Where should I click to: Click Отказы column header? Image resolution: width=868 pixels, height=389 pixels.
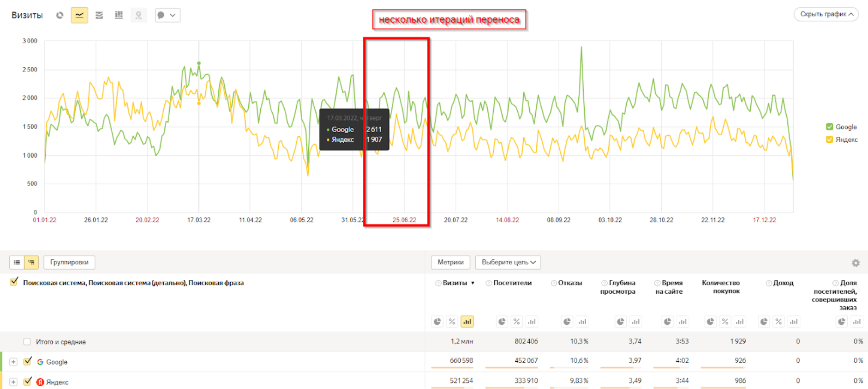570,283
